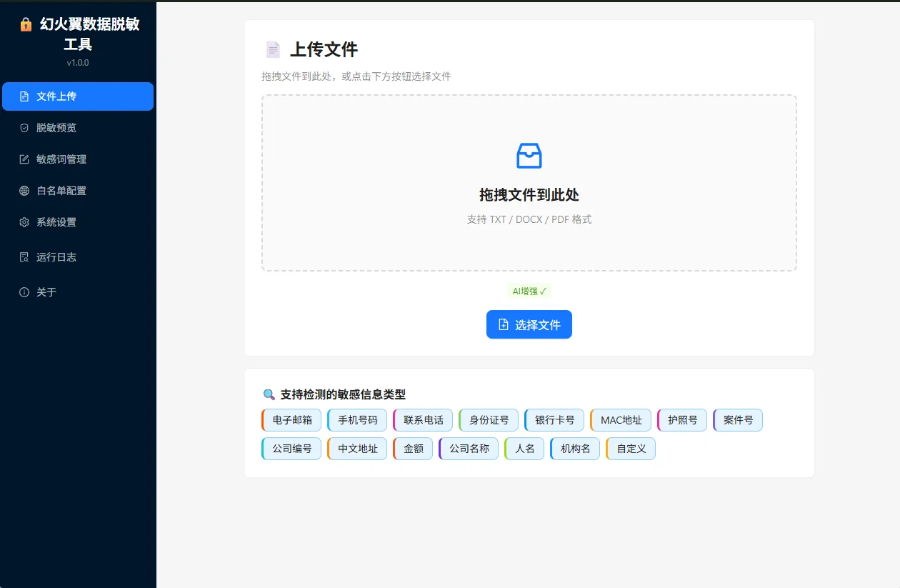Click the 联系电话 tag
This screenshot has height=588, width=900.
(x=423, y=420)
